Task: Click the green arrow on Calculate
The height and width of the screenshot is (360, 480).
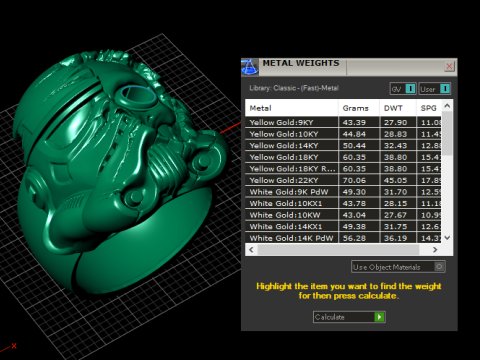Action: (x=379, y=317)
